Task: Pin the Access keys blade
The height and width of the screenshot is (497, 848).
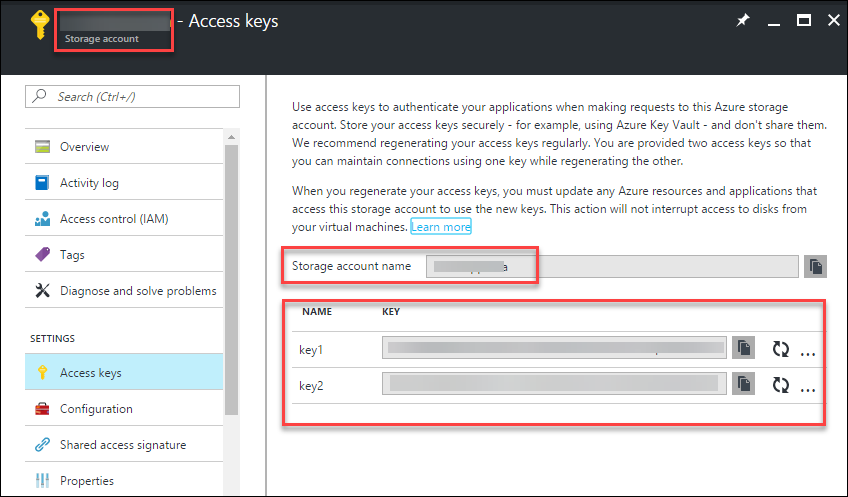Action: tap(743, 21)
